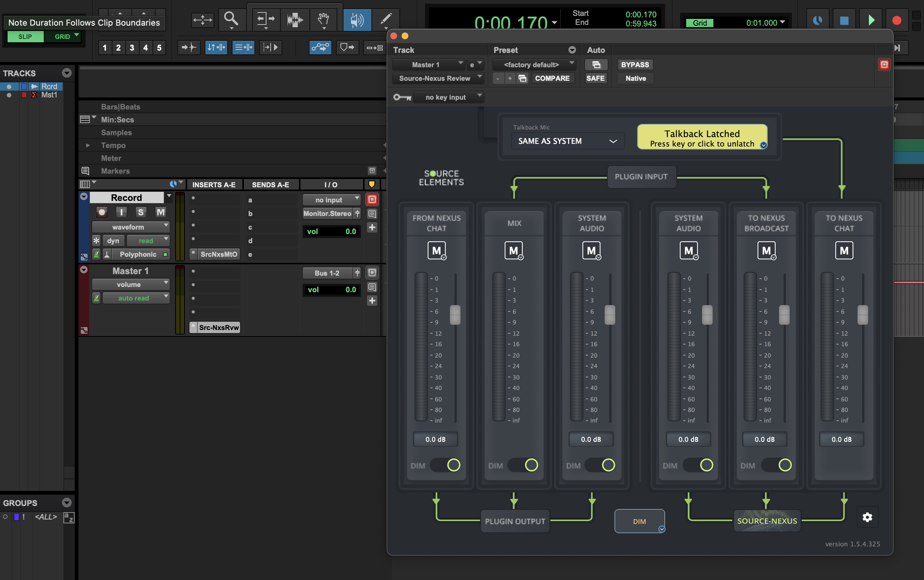Select the Grabber hand tool
The width and height of the screenshot is (924, 580).
tap(323, 20)
